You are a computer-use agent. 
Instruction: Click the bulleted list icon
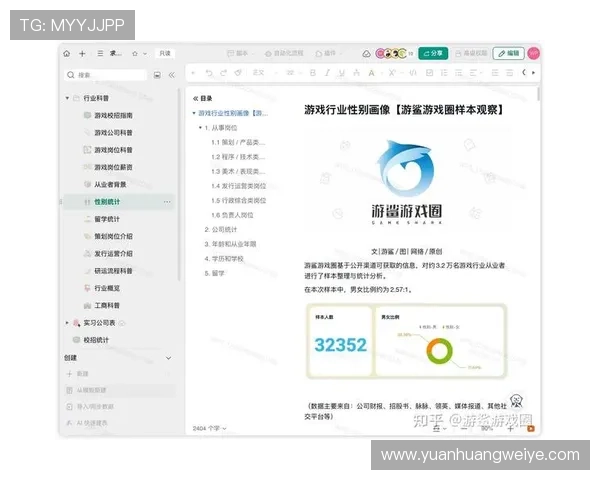click(458, 73)
